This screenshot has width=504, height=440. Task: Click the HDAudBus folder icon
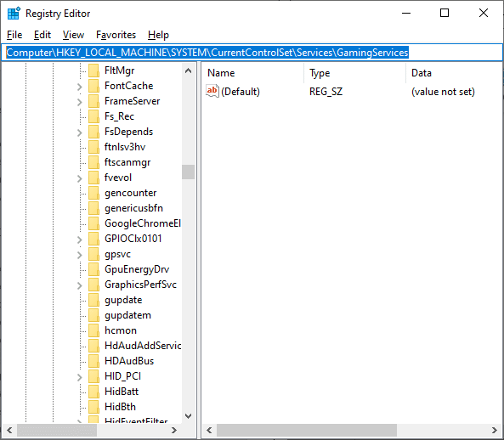(93, 361)
